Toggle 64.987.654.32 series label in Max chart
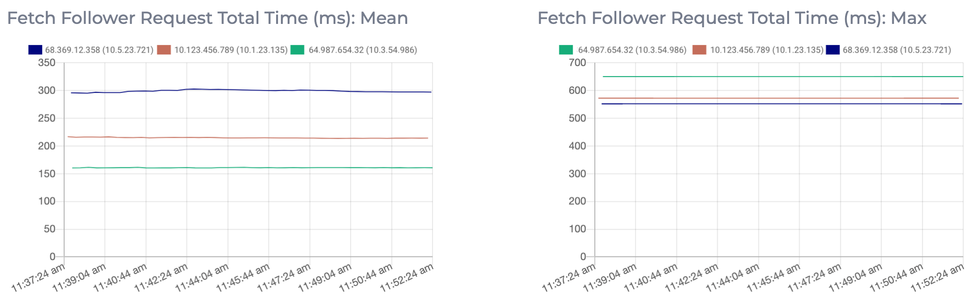The image size is (980, 308). pyautogui.click(x=632, y=50)
